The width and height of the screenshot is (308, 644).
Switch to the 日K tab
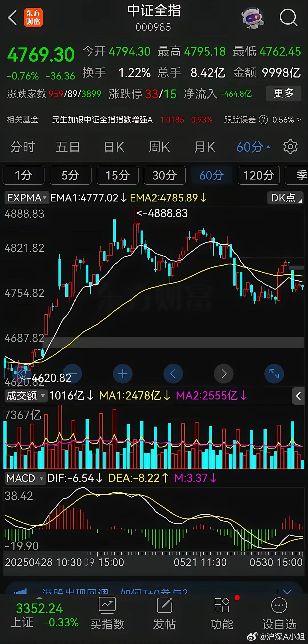tap(114, 147)
